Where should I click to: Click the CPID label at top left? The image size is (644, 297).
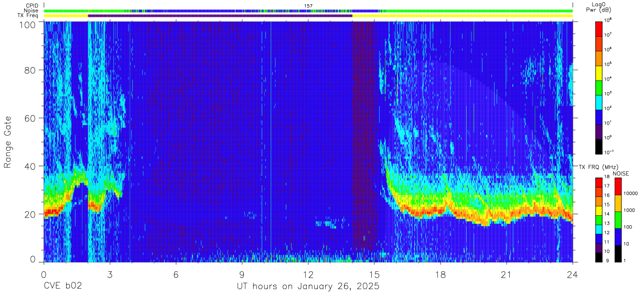click(32, 6)
